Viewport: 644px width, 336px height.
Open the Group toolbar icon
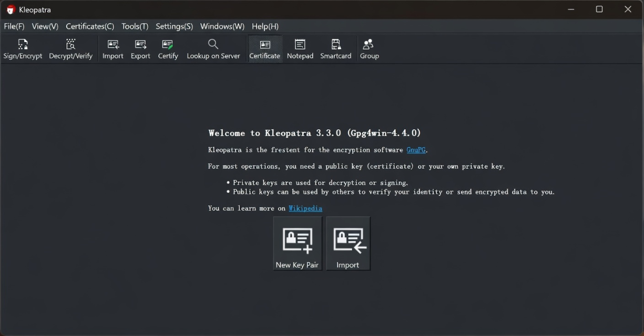pos(369,49)
